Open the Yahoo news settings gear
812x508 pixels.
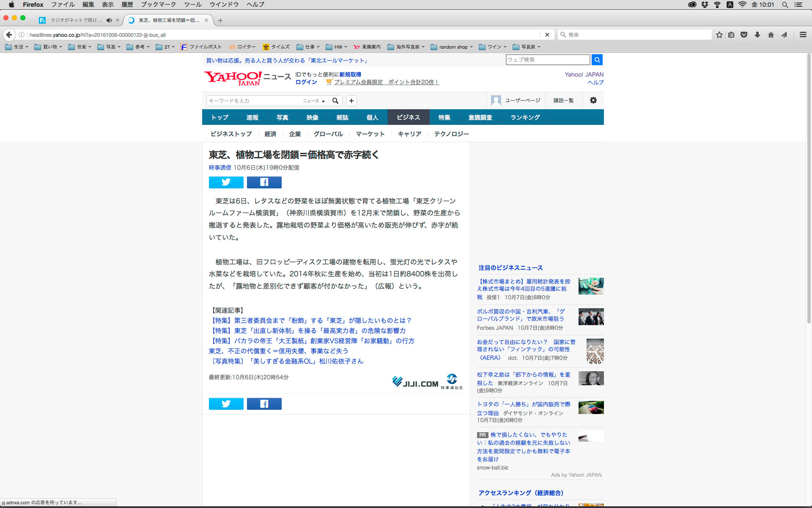tap(593, 100)
